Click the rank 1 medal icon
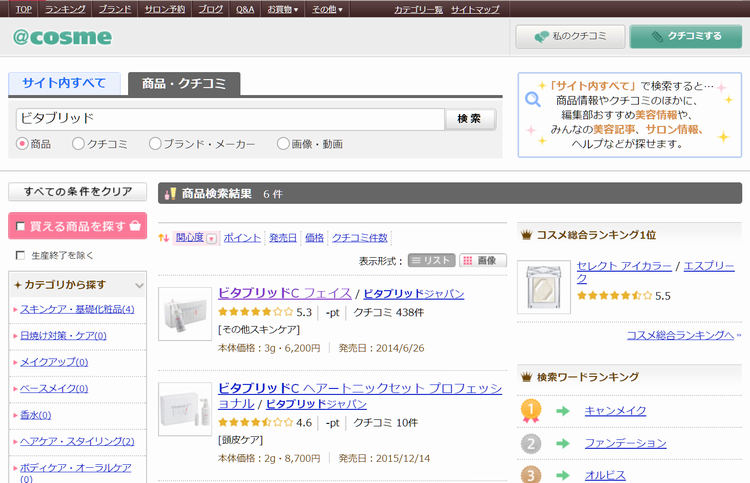 [530, 411]
